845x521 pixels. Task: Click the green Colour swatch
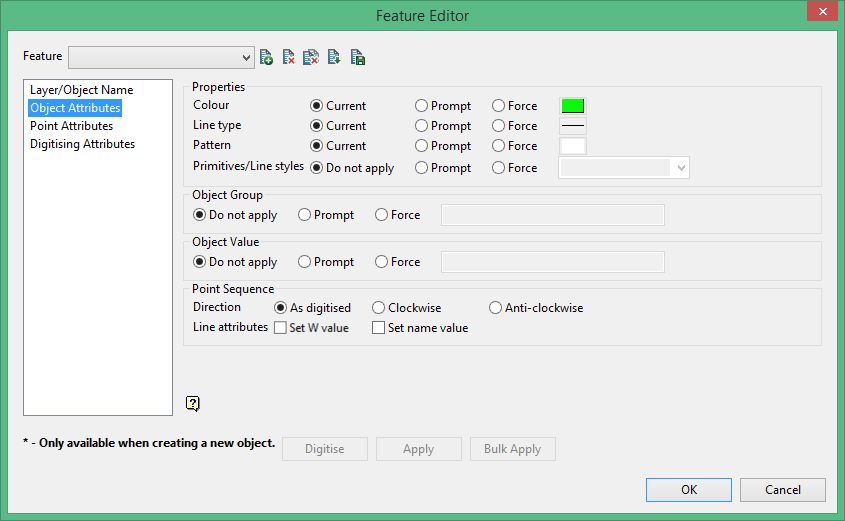click(x=573, y=106)
